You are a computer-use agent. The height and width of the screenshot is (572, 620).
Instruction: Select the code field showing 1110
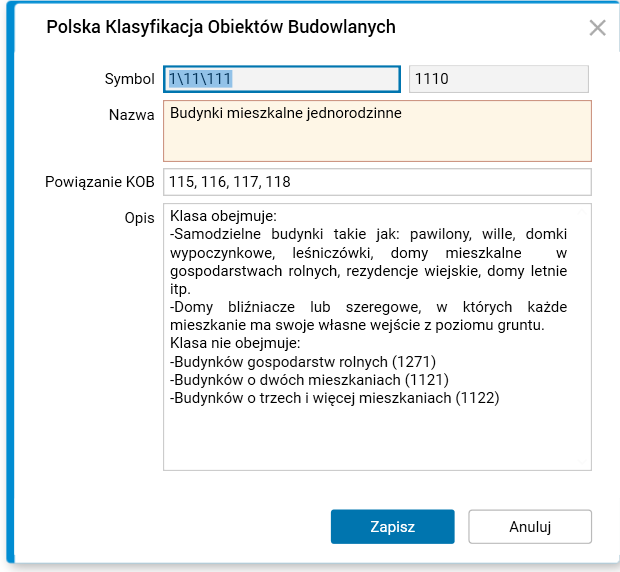coord(498,79)
